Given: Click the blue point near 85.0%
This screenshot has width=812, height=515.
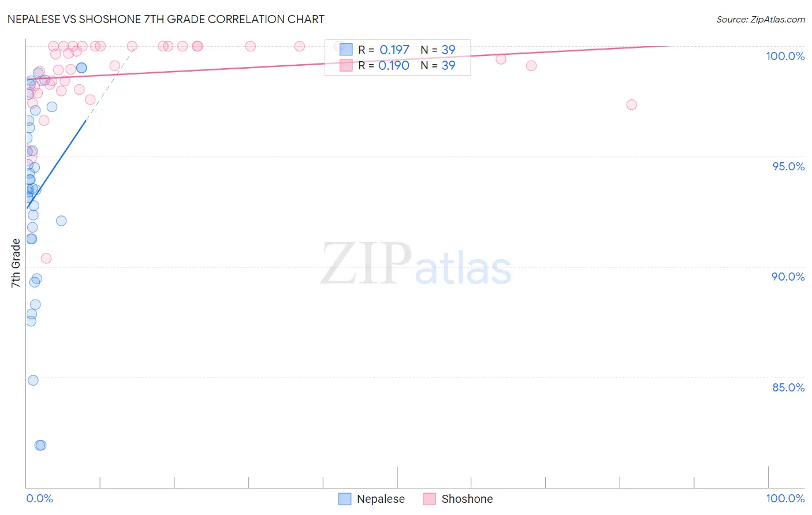Looking at the screenshot, I should click(33, 380).
